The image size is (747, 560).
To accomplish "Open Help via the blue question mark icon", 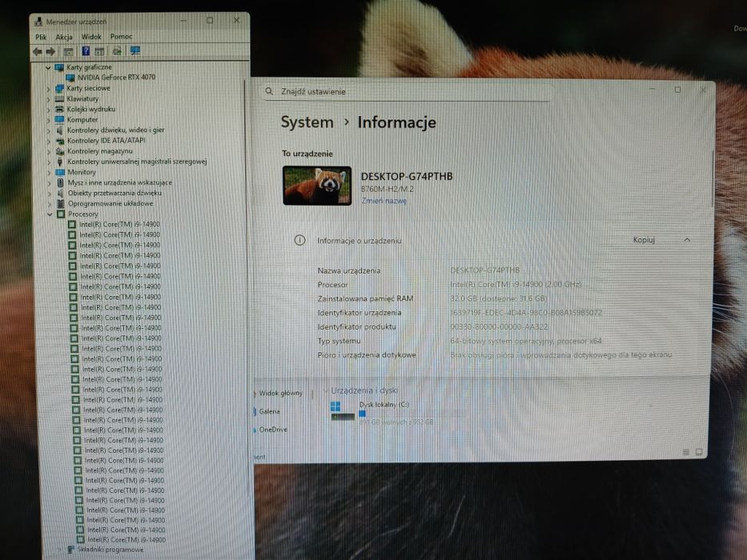I will click(86, 51).
